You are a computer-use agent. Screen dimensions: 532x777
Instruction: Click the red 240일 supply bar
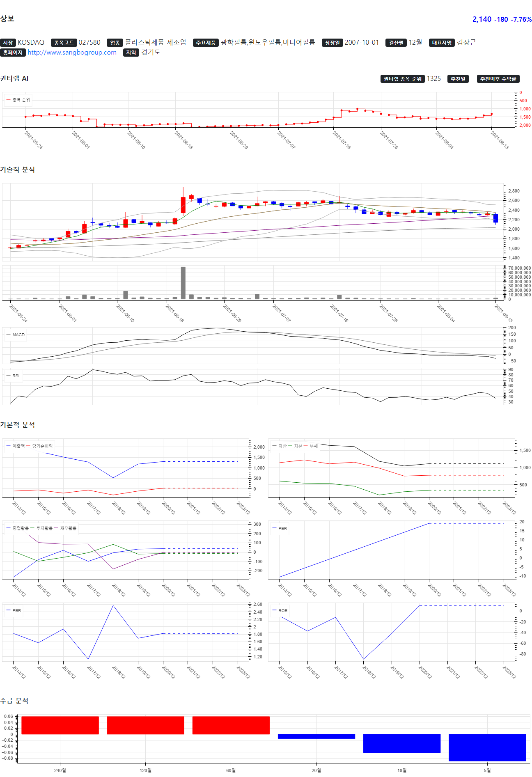60,725
